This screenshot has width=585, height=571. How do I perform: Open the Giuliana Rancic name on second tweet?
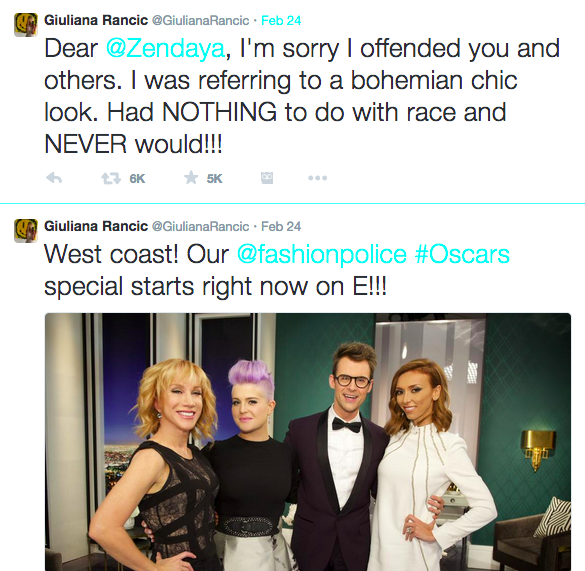point(96,226)
